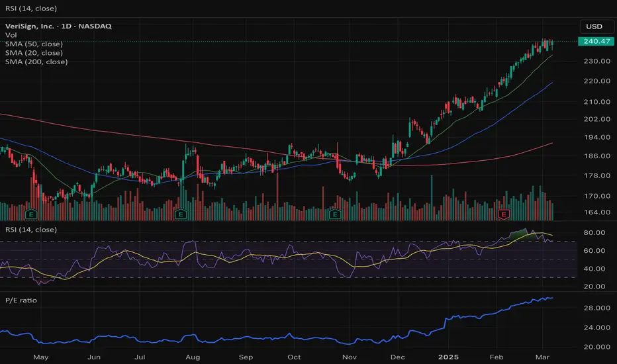Open the red earnings E marker in February
This screenshot has height=364, width=617.
coord(504,214)
